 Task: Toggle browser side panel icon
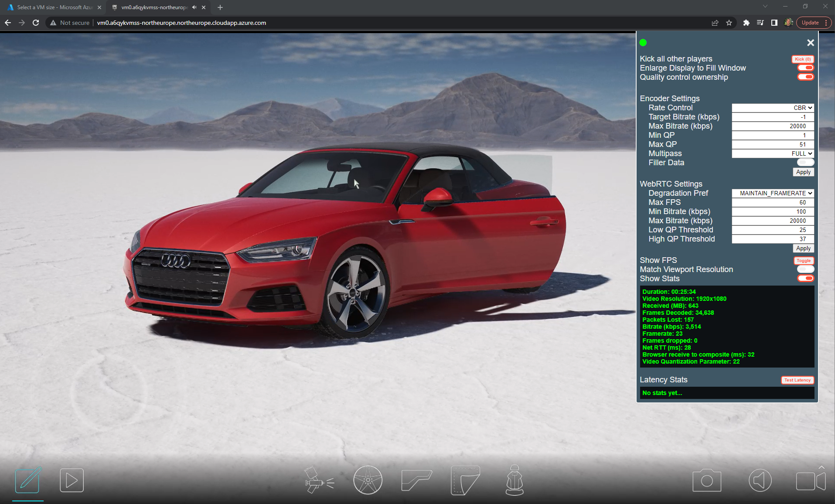[774, 23]
